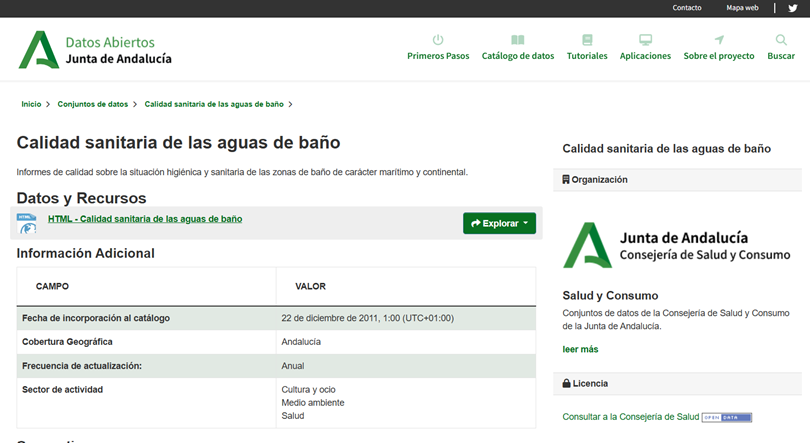Click the Datos Abiertos site title
Viewport: 810px width, 443px height.
pos(110,42)
